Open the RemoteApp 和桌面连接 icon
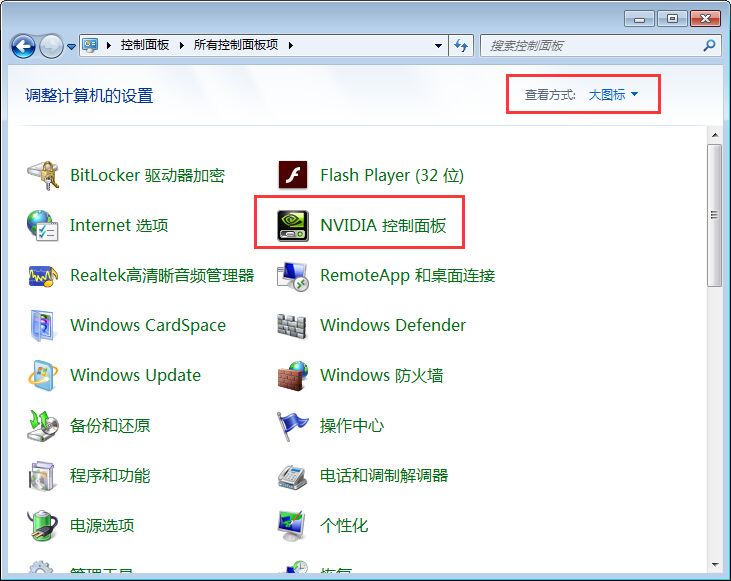Screen dimensions: 731x581 point(293,276)
